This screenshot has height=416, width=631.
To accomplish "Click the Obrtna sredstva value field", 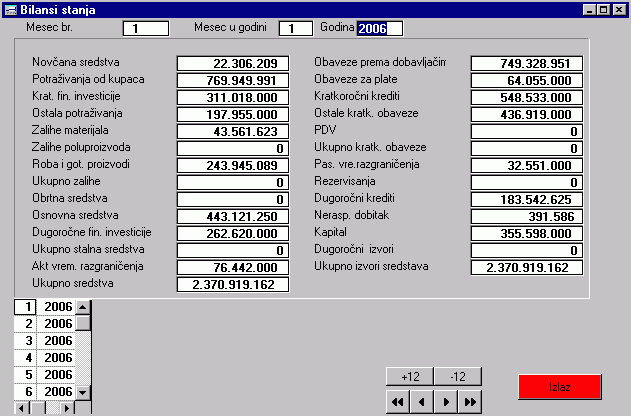I will click(x=233, y=200).
